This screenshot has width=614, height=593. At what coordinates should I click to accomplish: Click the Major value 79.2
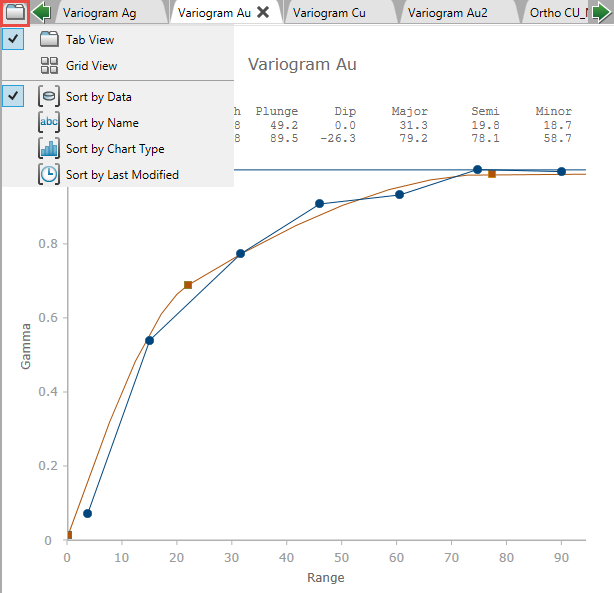414,138
